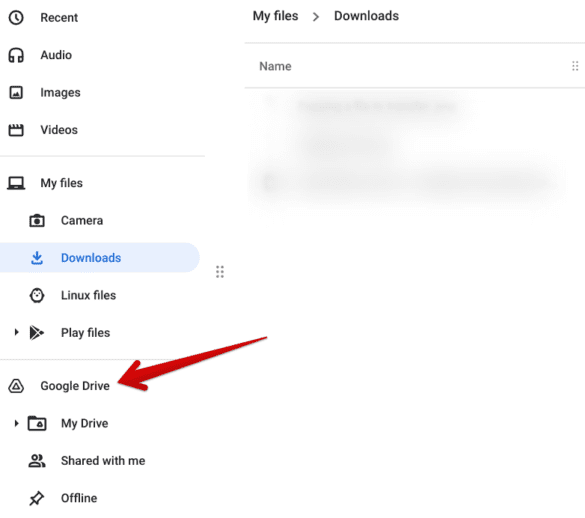This screenshot has height=518, width=585.
Task: Click the Google Drive triangle icon
Action: pyautogui.click(x=16, y=386)
